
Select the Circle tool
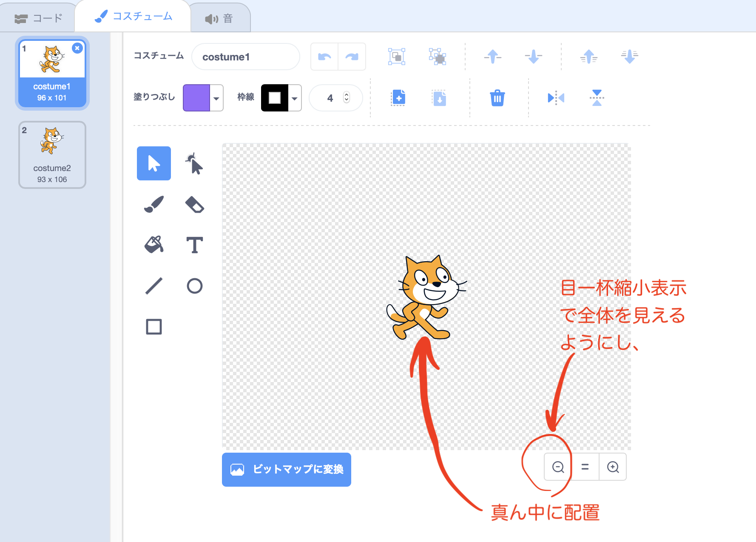click(x=194, y=286)
